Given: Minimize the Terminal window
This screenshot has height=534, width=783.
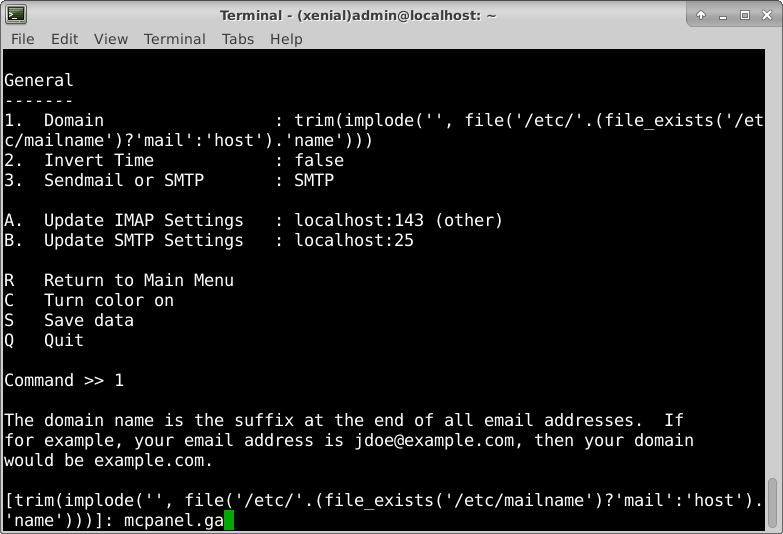Looking at the screenshot, I should [722, 14].
